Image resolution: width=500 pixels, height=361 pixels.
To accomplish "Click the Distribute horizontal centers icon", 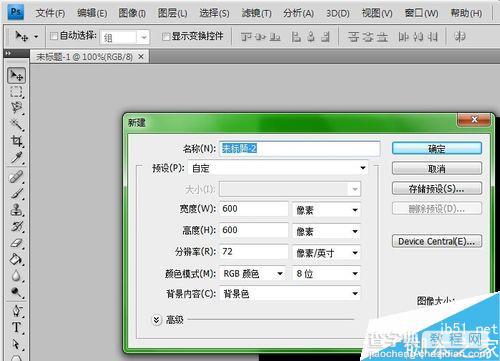I will [417, 37].
